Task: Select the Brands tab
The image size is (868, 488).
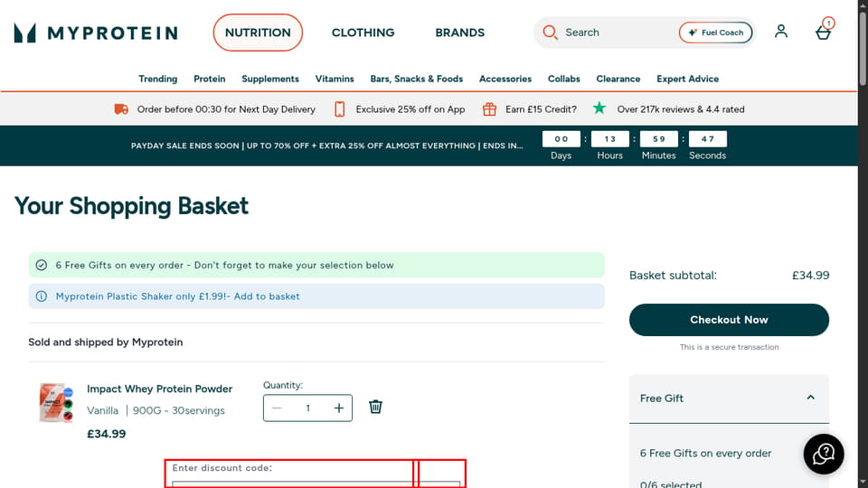Action: tap(460, 33)
